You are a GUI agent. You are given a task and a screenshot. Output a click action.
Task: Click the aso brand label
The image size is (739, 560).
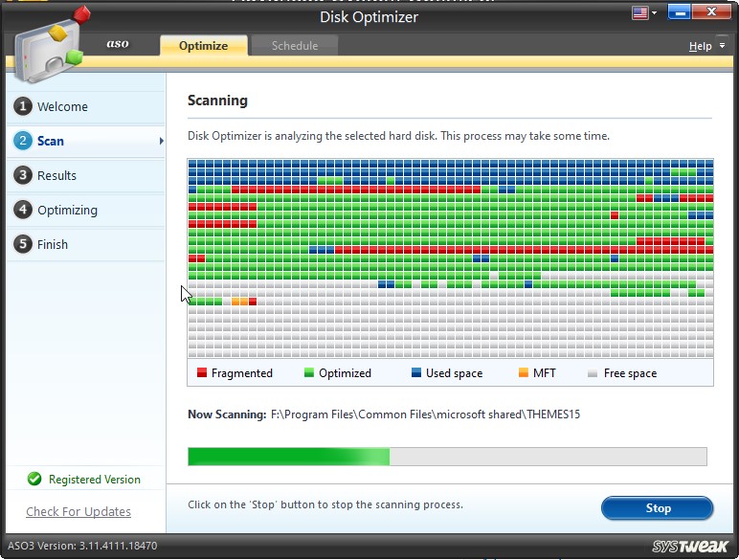click(x=118, y=44)
